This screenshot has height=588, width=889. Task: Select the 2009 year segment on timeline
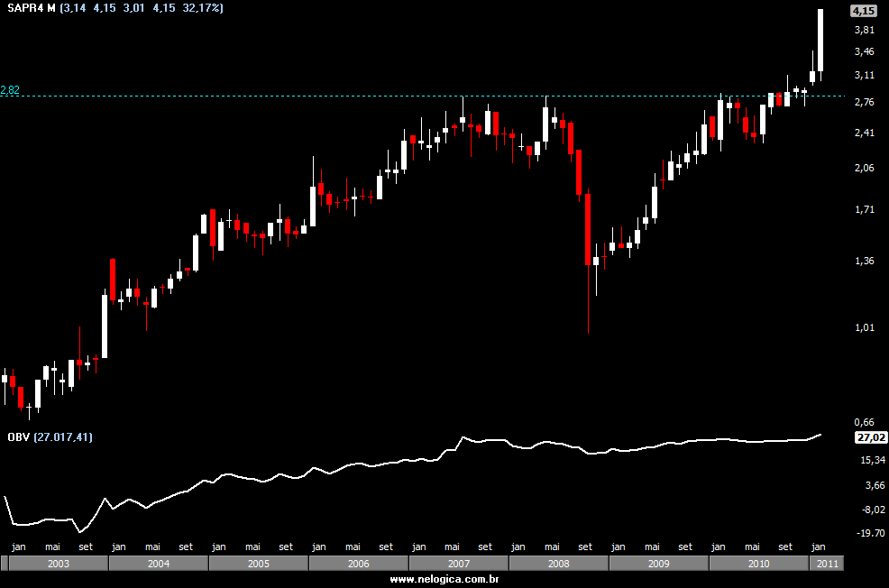[659, 564]
